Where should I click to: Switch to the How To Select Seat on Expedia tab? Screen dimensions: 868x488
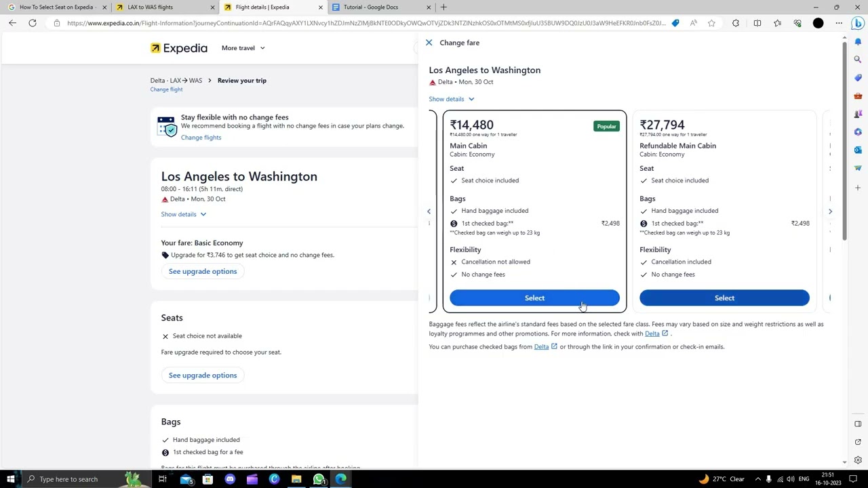(56, 7)
